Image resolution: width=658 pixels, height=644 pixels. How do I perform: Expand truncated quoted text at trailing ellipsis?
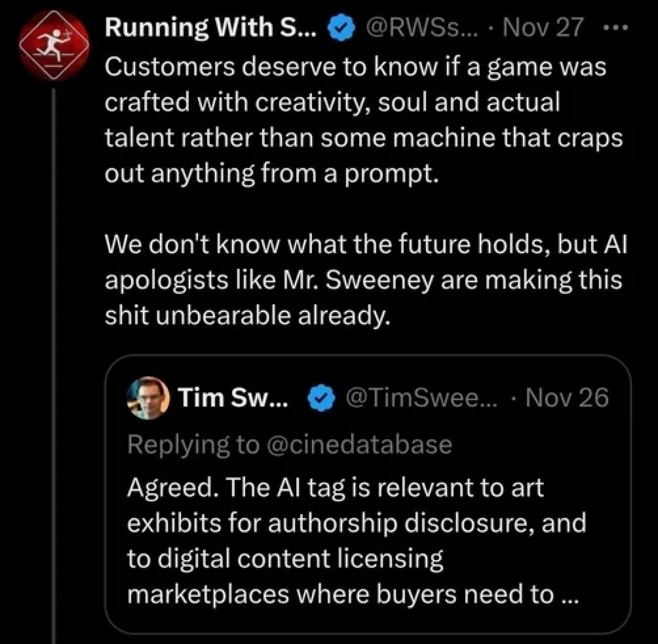click(x=570, y=595)
